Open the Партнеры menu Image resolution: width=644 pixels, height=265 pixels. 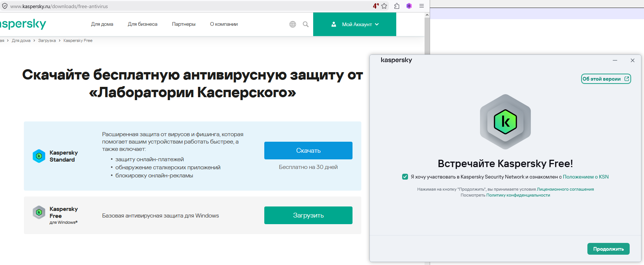point(184,24)
